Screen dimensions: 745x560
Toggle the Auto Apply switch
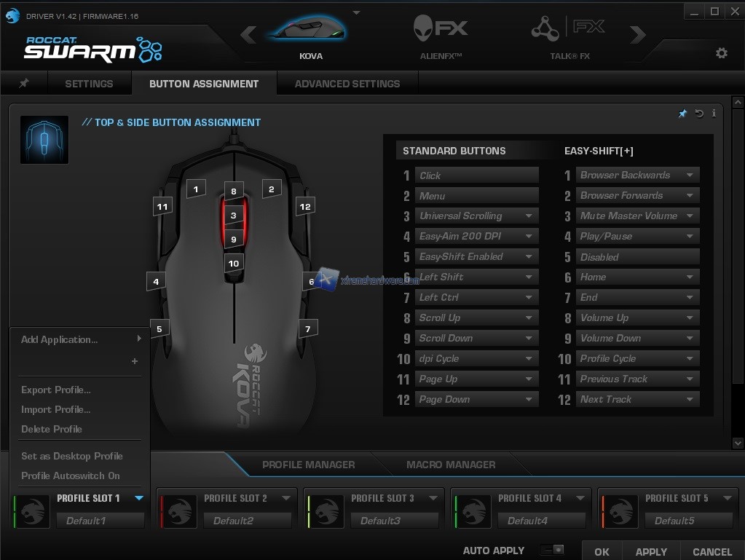tap(553, 550)
